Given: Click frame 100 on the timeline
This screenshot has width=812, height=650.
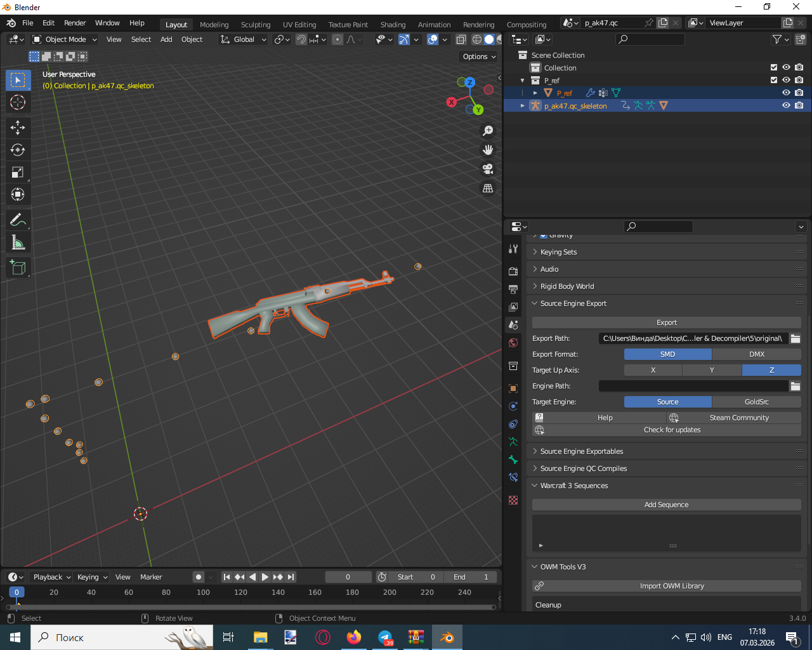Looking at the screenshot, I should click(x=203, y=592).
